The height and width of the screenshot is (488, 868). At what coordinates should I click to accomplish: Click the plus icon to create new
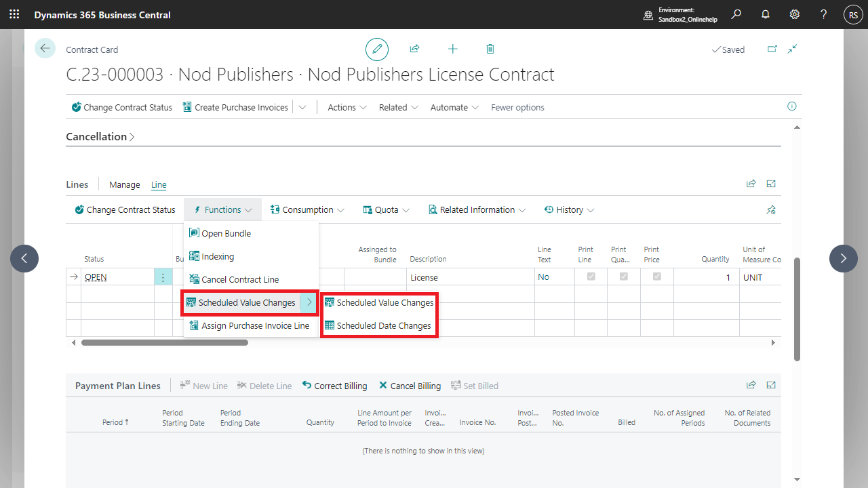452,49
